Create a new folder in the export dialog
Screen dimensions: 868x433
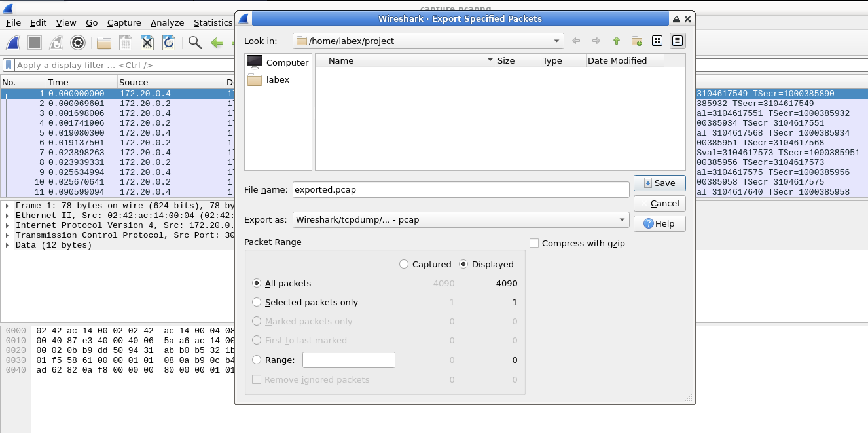click(637, 41)
